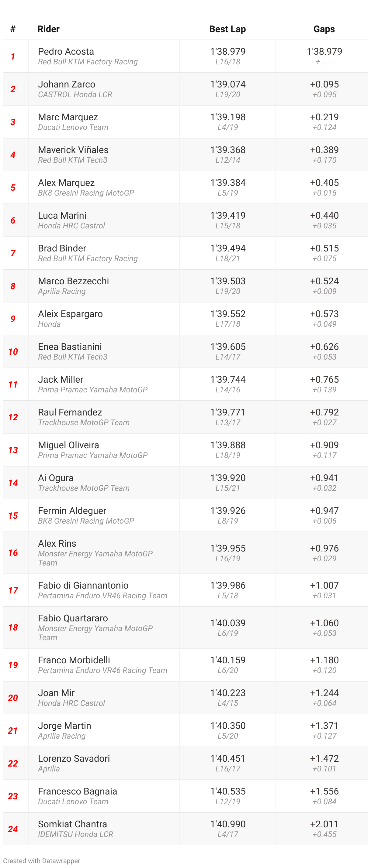Select Alex Marquez gap +0.405

324,183
